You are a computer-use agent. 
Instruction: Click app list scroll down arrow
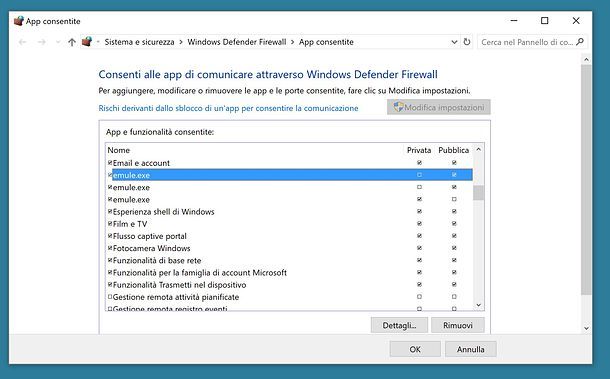coord(479,305)
